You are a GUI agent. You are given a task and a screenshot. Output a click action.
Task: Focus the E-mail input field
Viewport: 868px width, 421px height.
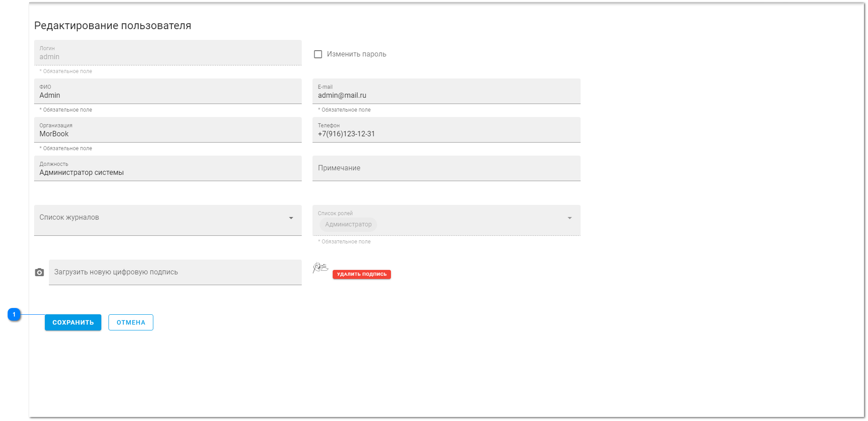446,95
